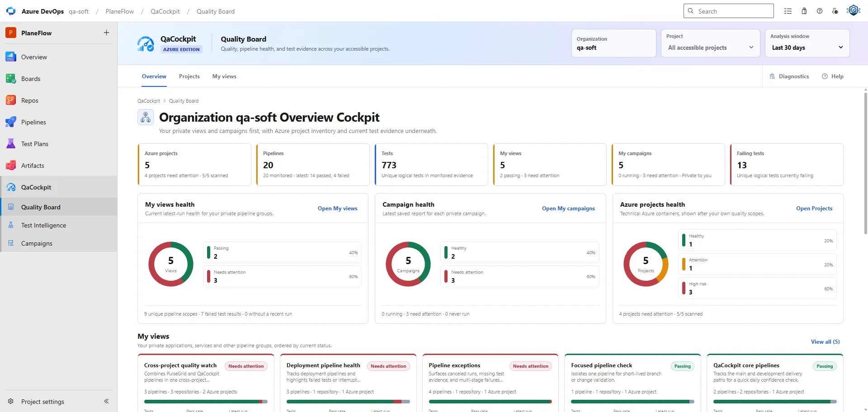The height and width of the screenshot is (412, 868).
Task: Click the Azure DevOps logo icon
Action: click(11, 11)
